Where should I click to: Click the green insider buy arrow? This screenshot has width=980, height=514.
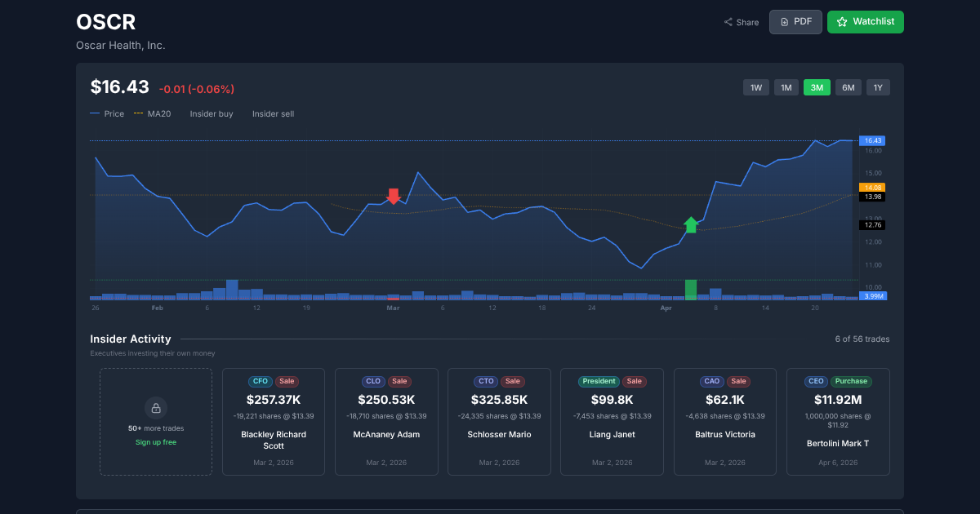pos(691,225)
